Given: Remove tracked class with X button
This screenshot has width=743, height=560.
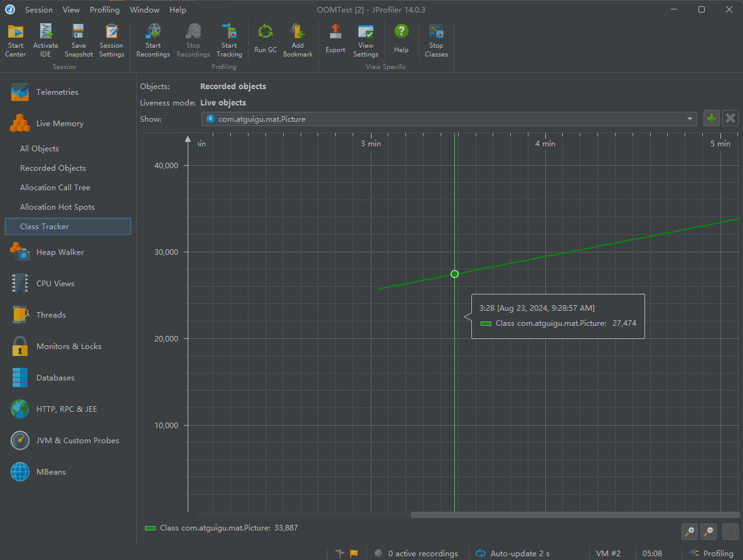Looking at the screenshot, I should coord(730,118).
